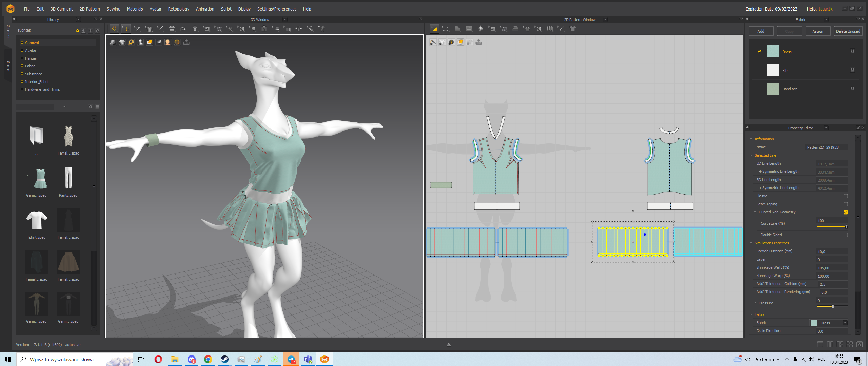Enable the Seam Taping checkbox
Screen dimensions: 868x366
(x=846, y=204)
